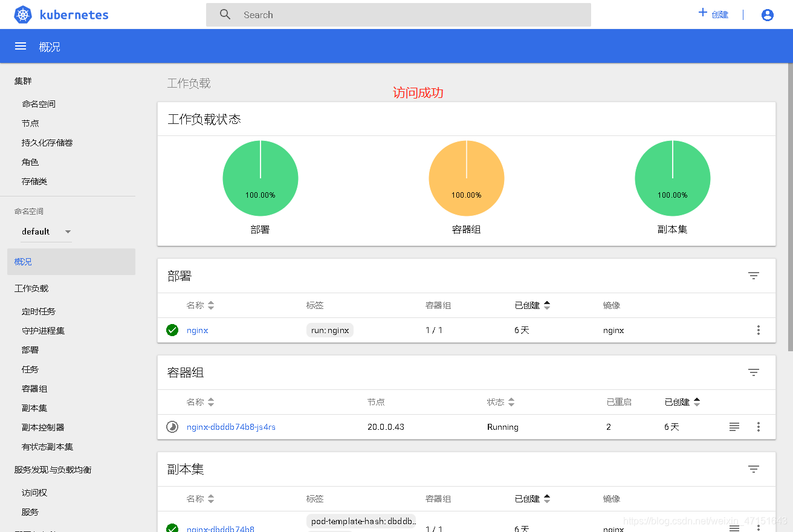Focus the Search input field
This screenshot has height=532, width=793.
click(x=398, y=15)
